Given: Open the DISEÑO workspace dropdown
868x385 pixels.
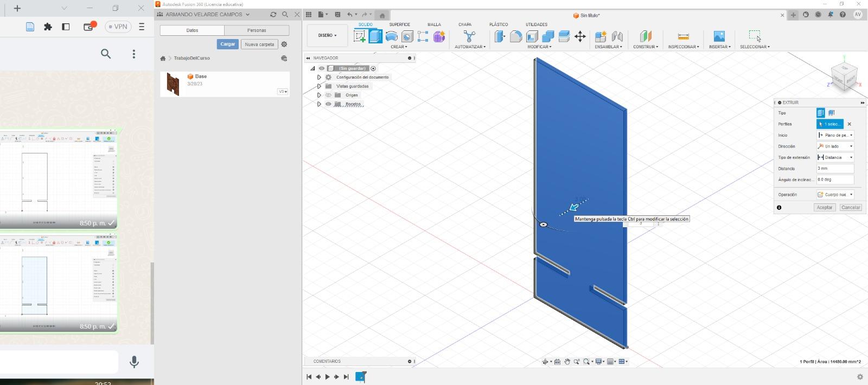Looking at the screenshot, I should [x=327, y=35].
